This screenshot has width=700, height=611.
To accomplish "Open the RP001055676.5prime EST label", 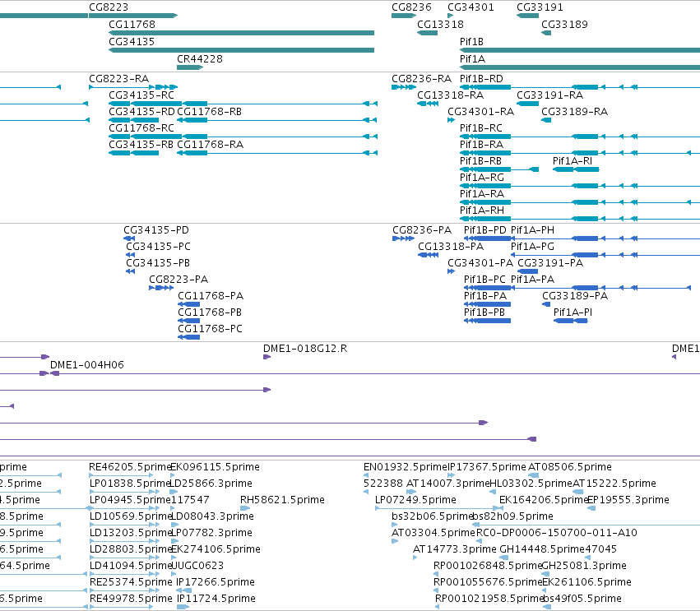I will coord(488,582).
